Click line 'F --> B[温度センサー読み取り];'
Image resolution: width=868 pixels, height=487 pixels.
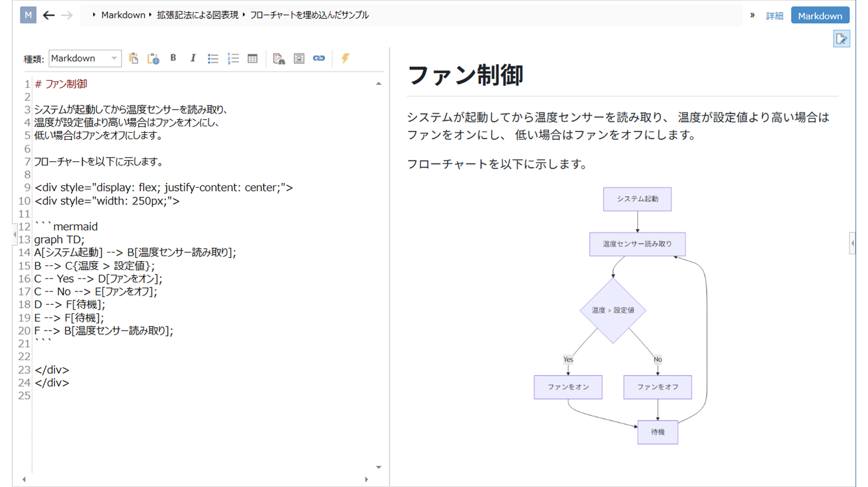coord(104,331)
